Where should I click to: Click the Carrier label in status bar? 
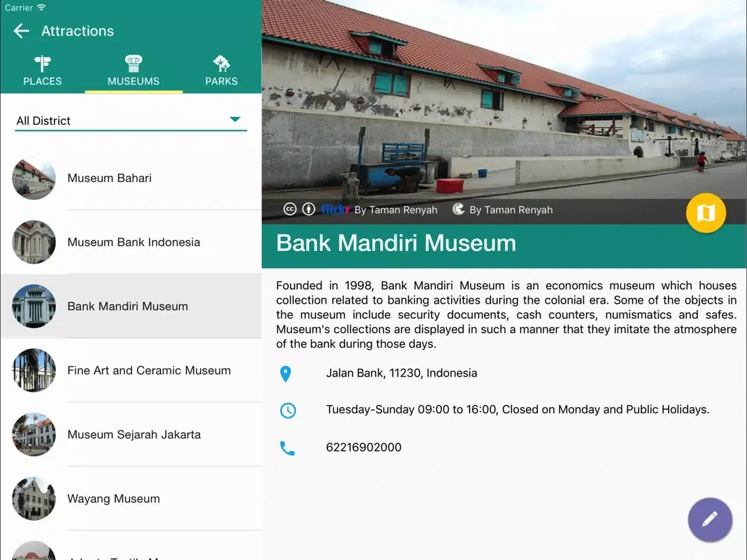19,8
